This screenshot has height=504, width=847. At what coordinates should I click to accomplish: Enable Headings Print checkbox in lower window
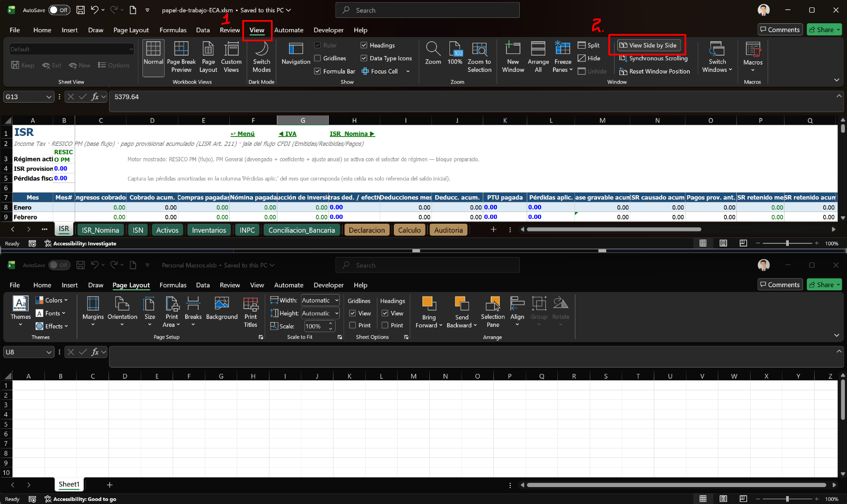coord(385,325)
